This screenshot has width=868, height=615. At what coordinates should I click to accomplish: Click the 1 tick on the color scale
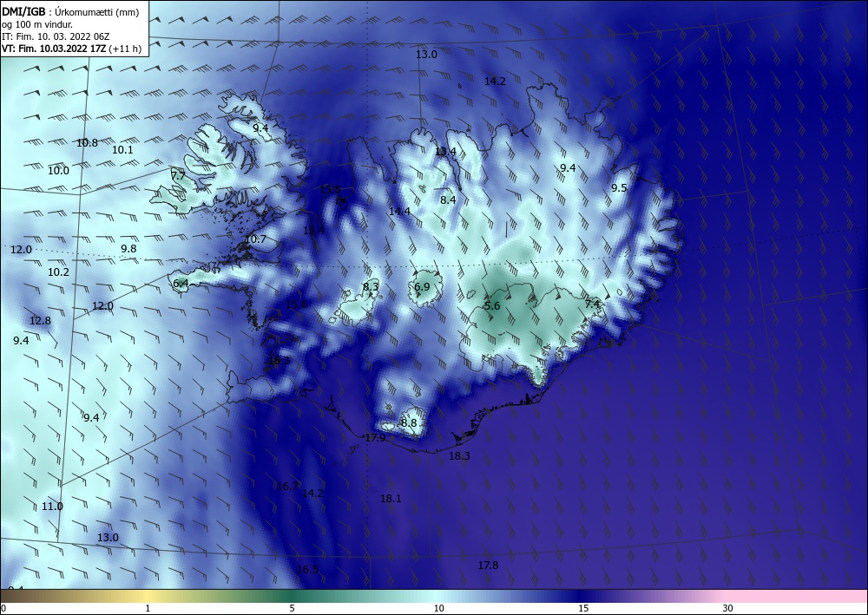[148, 608]
